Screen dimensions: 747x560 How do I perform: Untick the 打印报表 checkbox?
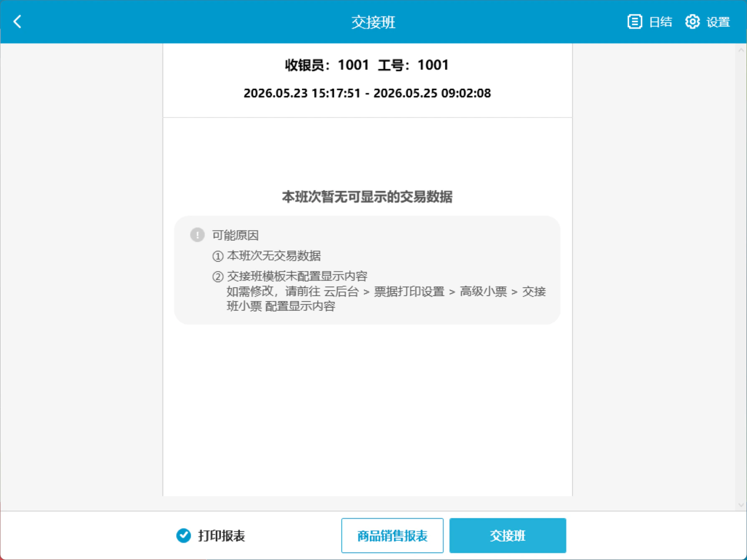(184, 535)
